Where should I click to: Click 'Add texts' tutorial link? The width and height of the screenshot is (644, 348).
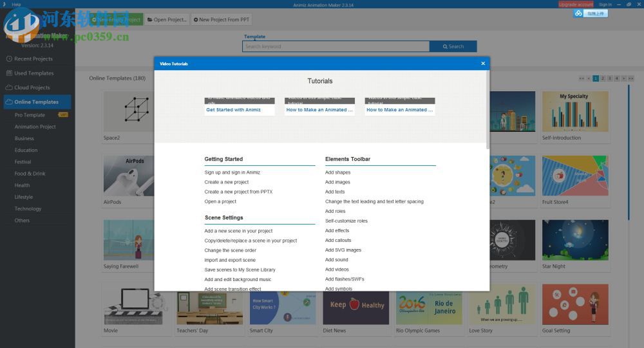(335, 192)
